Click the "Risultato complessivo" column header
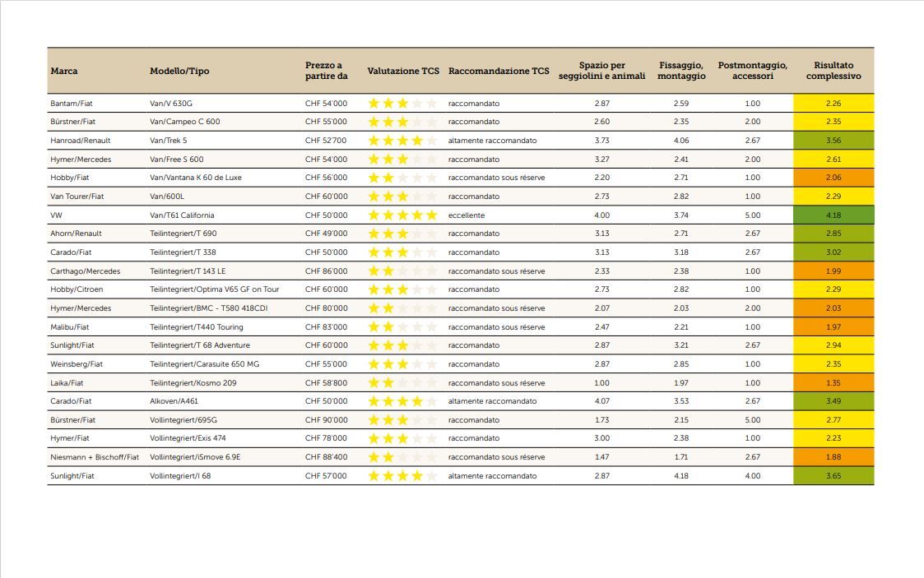The height and width of the screenshot is (578, 924). tap(833, 71)
